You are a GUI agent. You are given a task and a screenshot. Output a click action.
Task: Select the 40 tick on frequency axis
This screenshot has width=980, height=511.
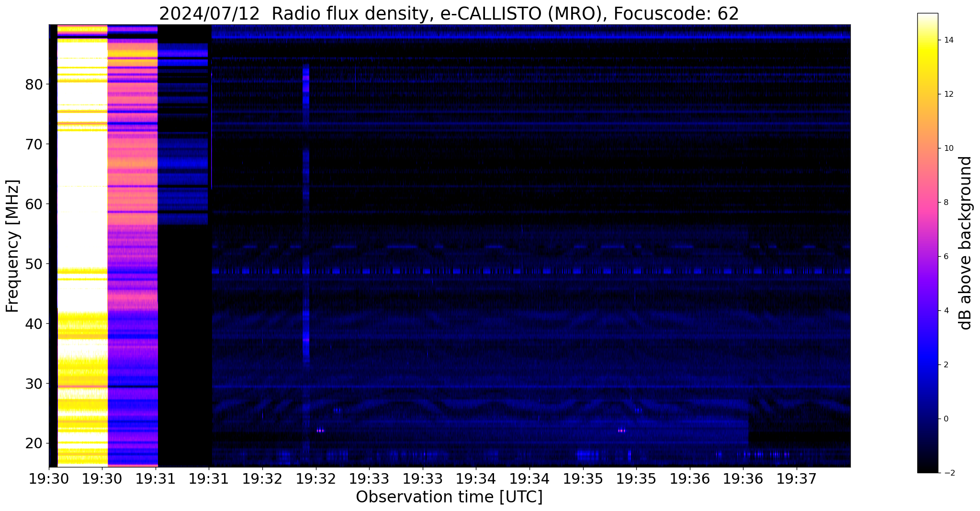tap(34, 324)
